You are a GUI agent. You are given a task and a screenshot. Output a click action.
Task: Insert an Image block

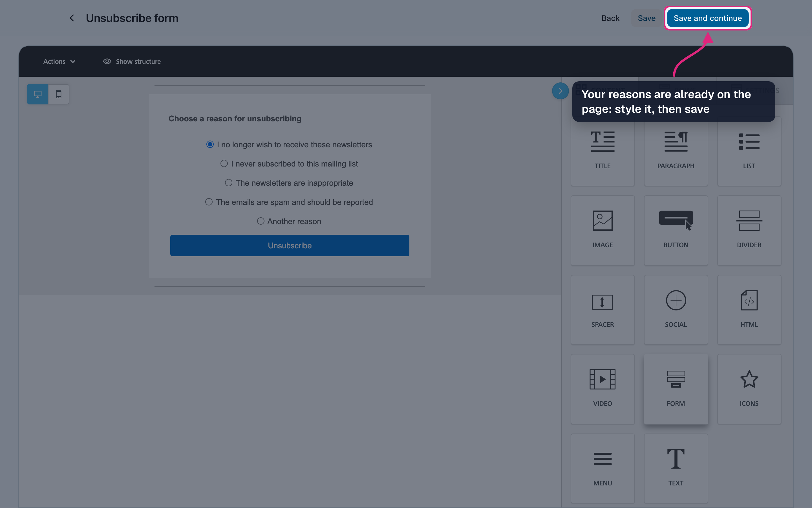(x=602, y=231)
